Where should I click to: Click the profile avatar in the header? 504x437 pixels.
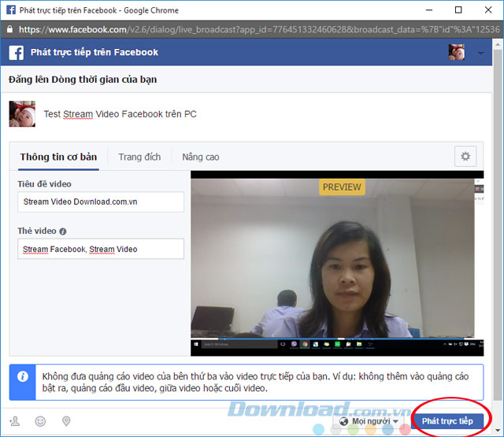pyautogui.click(x=457, y=53)
